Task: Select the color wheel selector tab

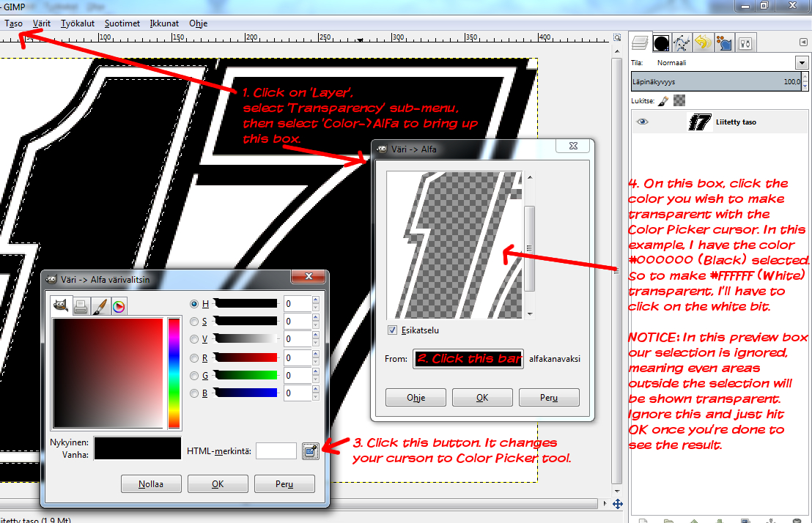Action: [x=119, y=307]
